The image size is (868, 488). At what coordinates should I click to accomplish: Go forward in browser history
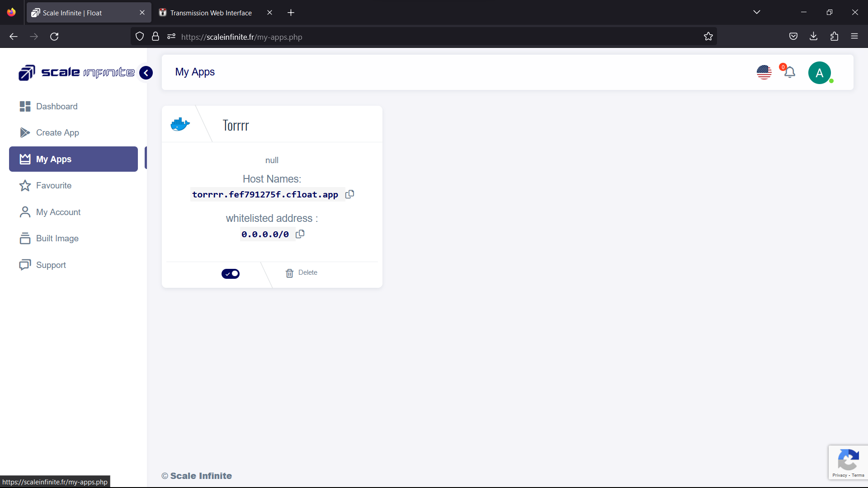point(34,37)
